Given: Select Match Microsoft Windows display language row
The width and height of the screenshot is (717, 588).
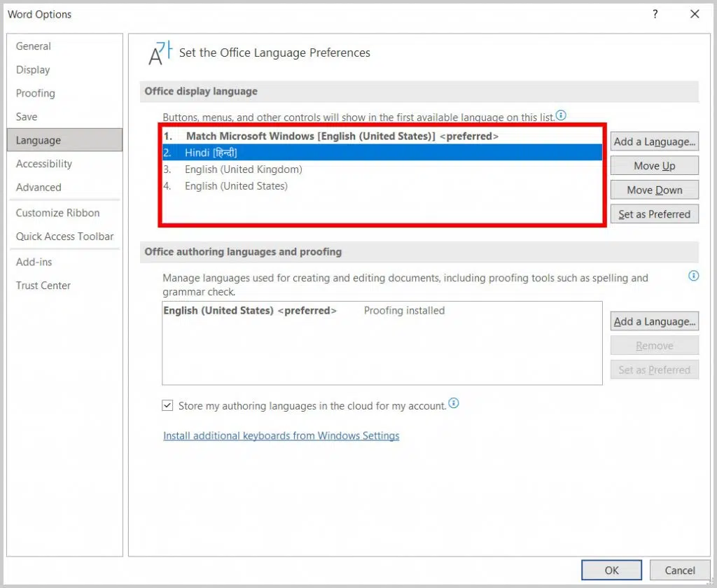Looking at the screenshot, I should (382, 136).
